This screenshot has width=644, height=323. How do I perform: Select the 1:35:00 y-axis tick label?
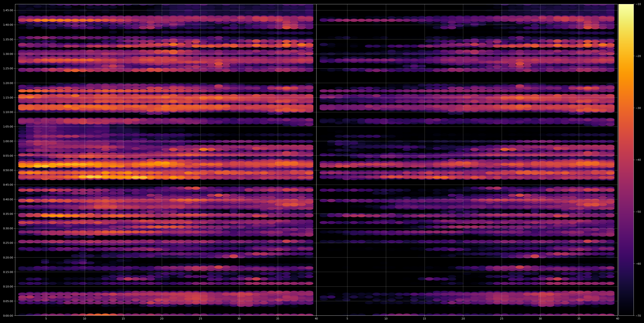tap(8, 39)
